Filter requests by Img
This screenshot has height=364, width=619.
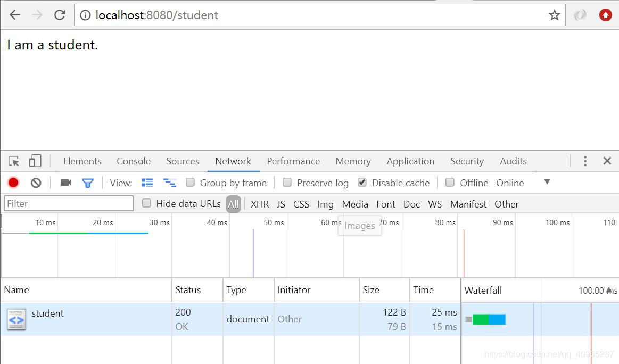(325, 204)
